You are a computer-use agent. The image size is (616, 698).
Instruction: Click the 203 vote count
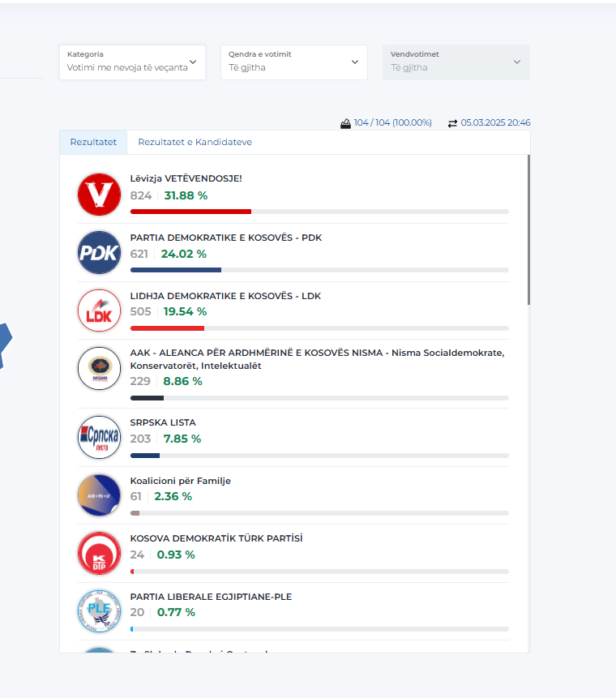[x=140, y=439]
